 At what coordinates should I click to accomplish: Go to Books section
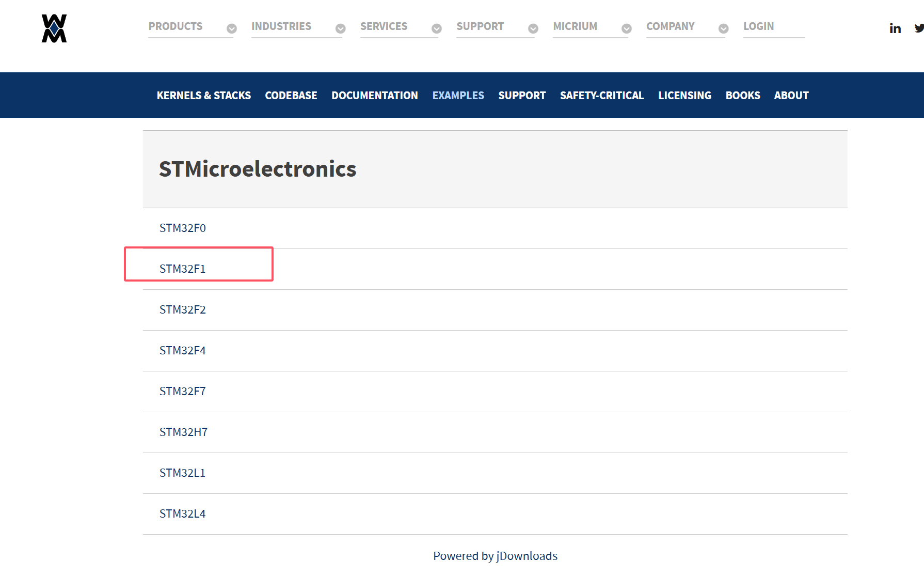coord(743,96)
